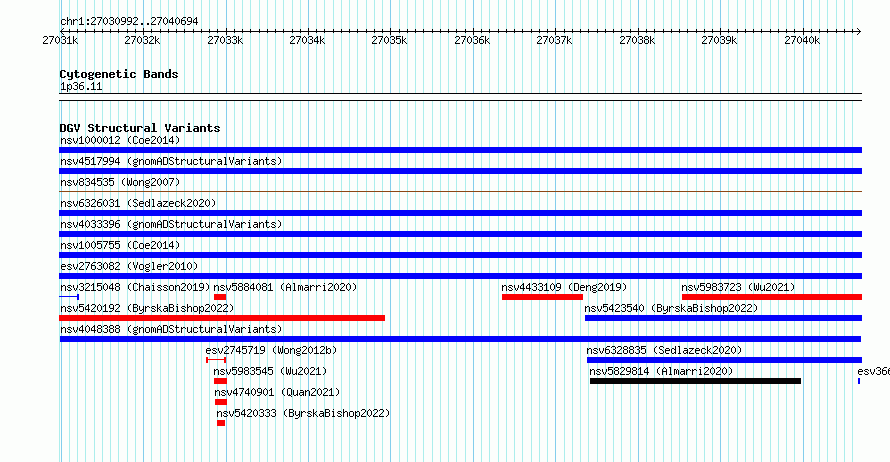Image resolution: width=890 pixels, height=462 pixels.
Task: Select the nsv6328835 (Sedlazeck2020) blue bar
Action: (x=724, y=360)
